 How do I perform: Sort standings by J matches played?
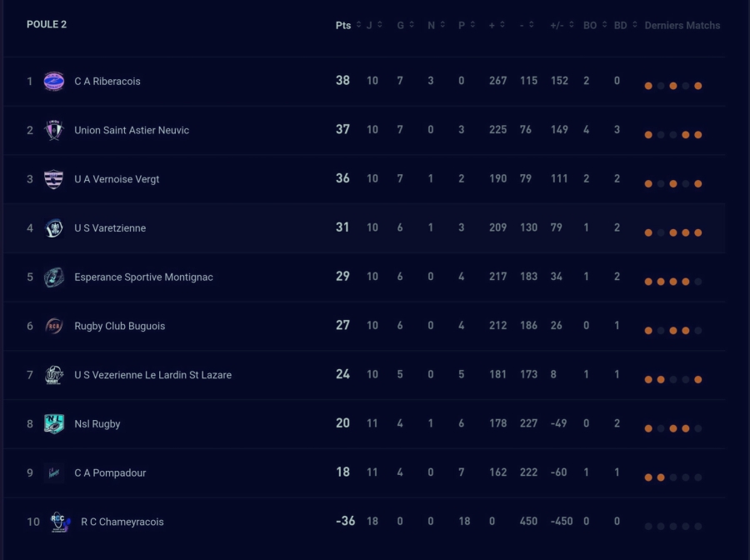pos(374,25)
